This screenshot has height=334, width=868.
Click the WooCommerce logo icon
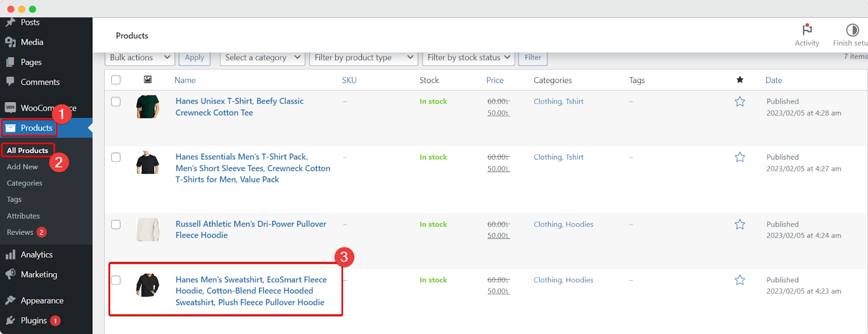pyautogui.click(x=10, y=108)
